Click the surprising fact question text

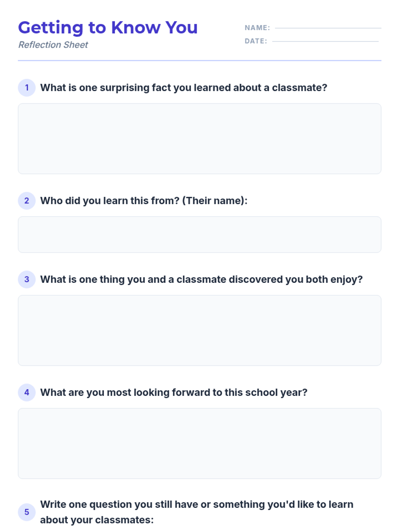(184, 88)
